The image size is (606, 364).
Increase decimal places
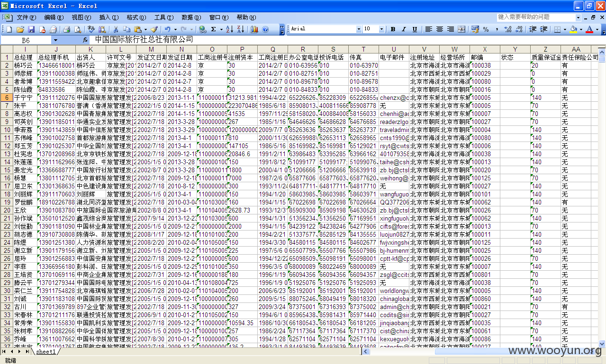coord(508,29)
